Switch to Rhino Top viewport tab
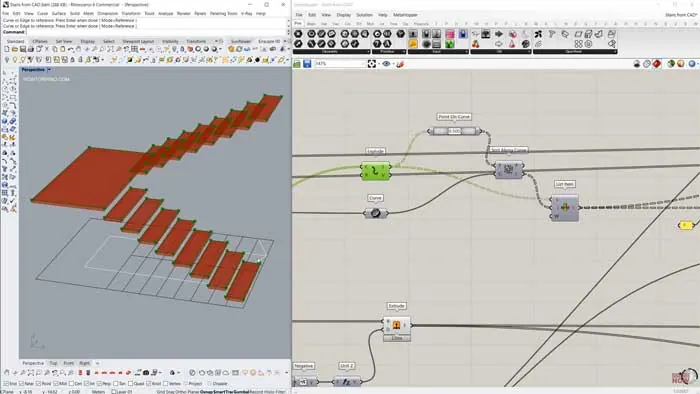This screenshot has width=700, height=394. [x=53, y=363]
